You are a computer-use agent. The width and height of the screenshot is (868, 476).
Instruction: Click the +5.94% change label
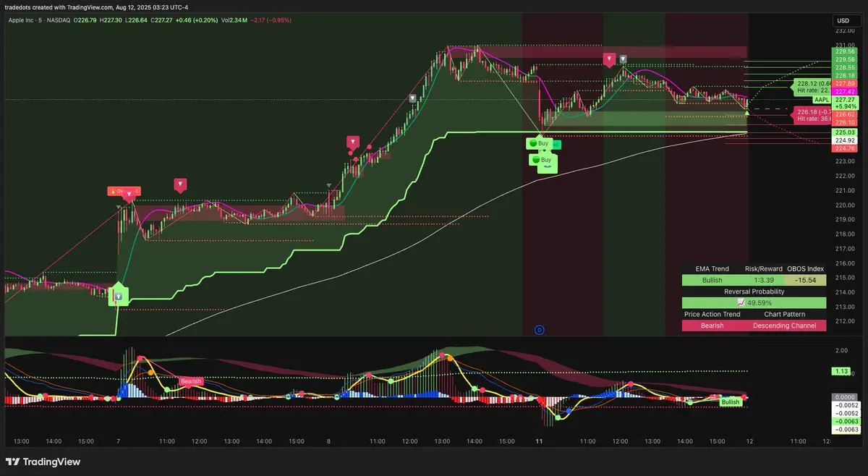[x=845, y=106]
